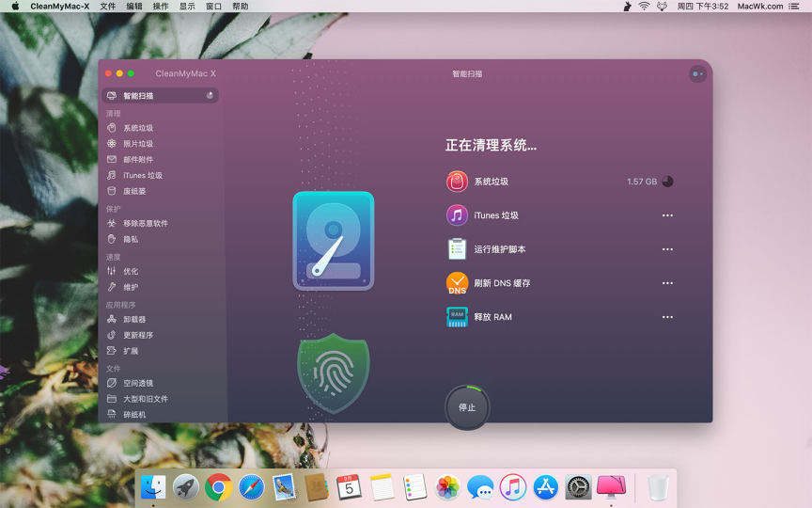
Task: Open the assistant dropdown at window top-right
Action: [x=696, y=73]
